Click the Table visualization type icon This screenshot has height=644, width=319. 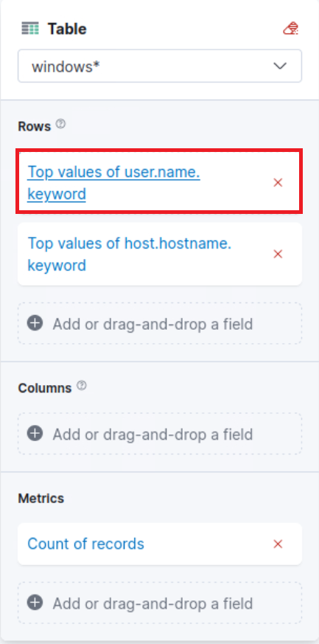pyautogui.click(x=30, y=30)
